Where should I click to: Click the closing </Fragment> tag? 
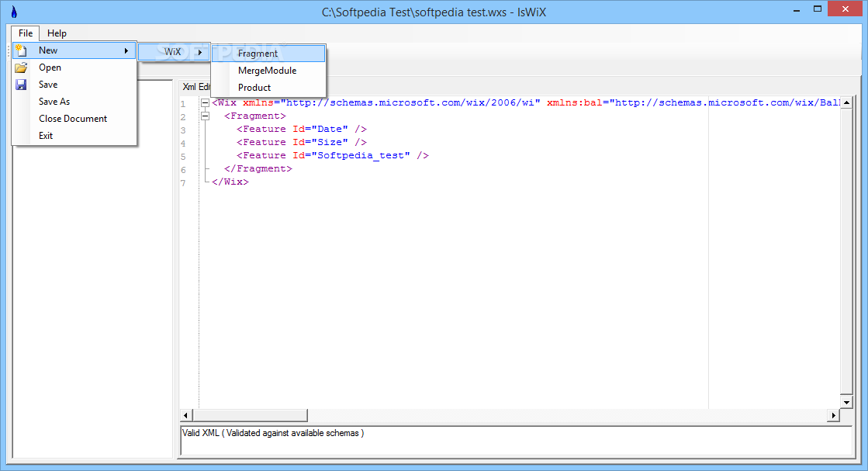[x=258, y=169]
